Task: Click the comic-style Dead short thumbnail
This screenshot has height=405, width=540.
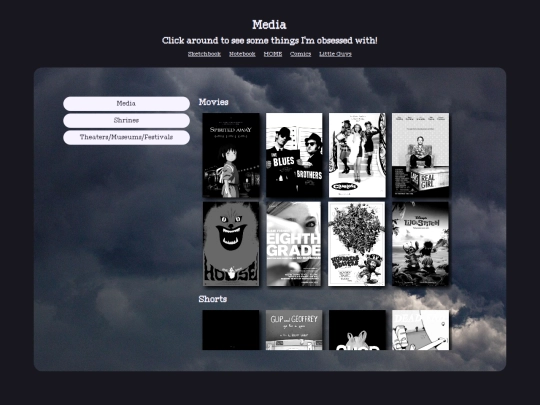Action: tap(420, 330)
